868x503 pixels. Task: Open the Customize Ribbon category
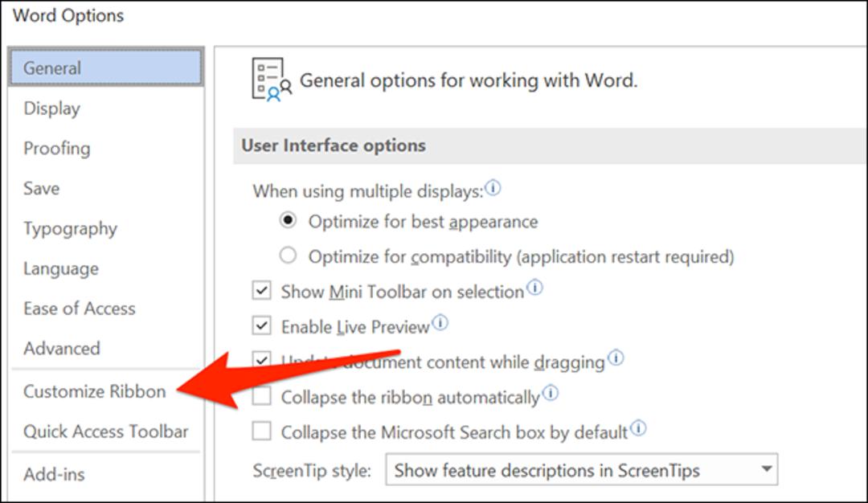pos(94,391)
